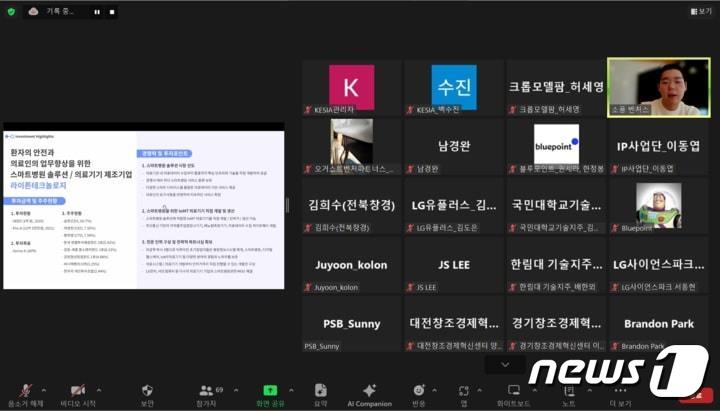This screenshot has height=411, width=720.
Task: Open the 앱 apps panel
Action: click(464, 395)
